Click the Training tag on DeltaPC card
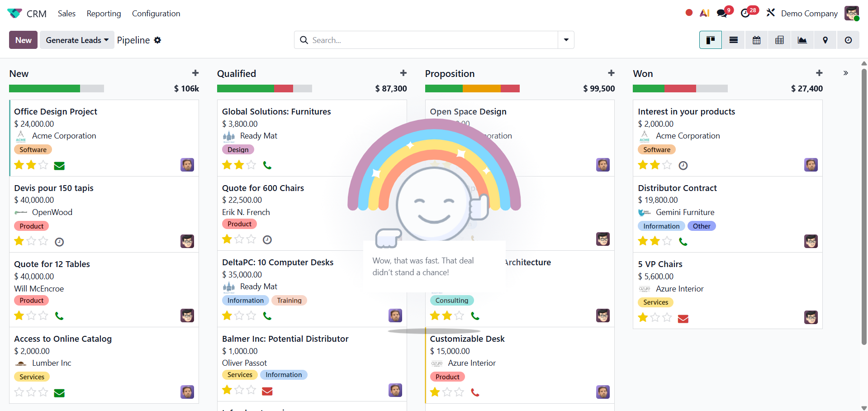This screenshot has height=411, width=868. point(289,300)
